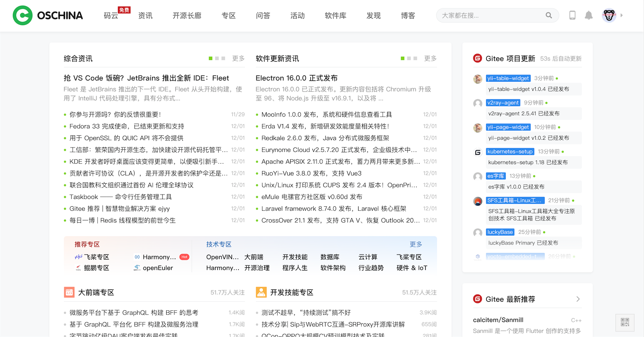Open the 资讯 menu item

[x=145, y=15]
